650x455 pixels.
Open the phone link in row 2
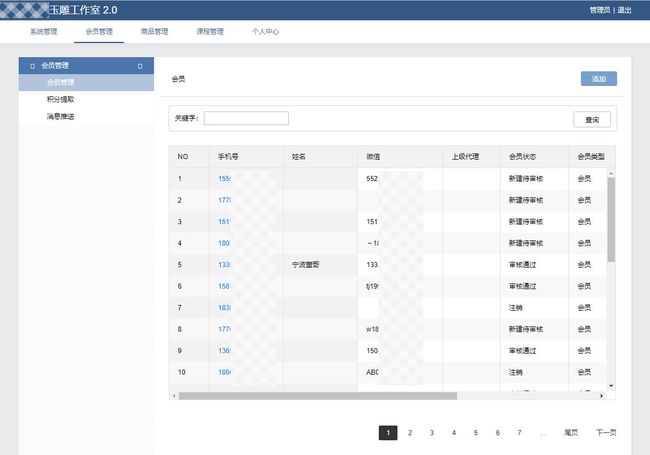(224, 200)
